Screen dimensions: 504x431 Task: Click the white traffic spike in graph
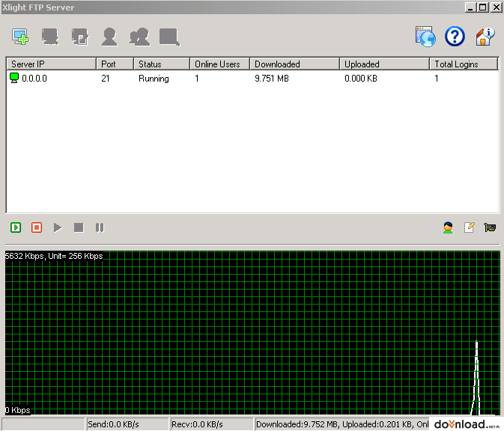(x=476, y=378)
